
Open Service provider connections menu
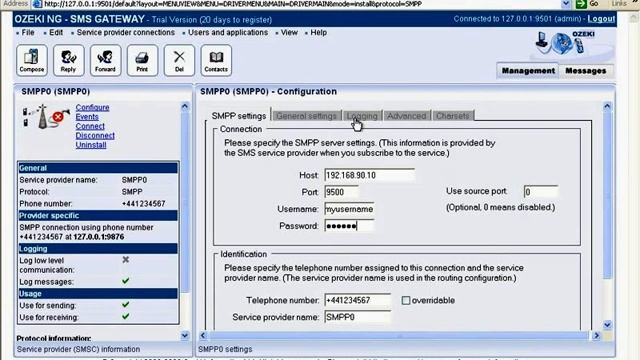tap(125, 32)
